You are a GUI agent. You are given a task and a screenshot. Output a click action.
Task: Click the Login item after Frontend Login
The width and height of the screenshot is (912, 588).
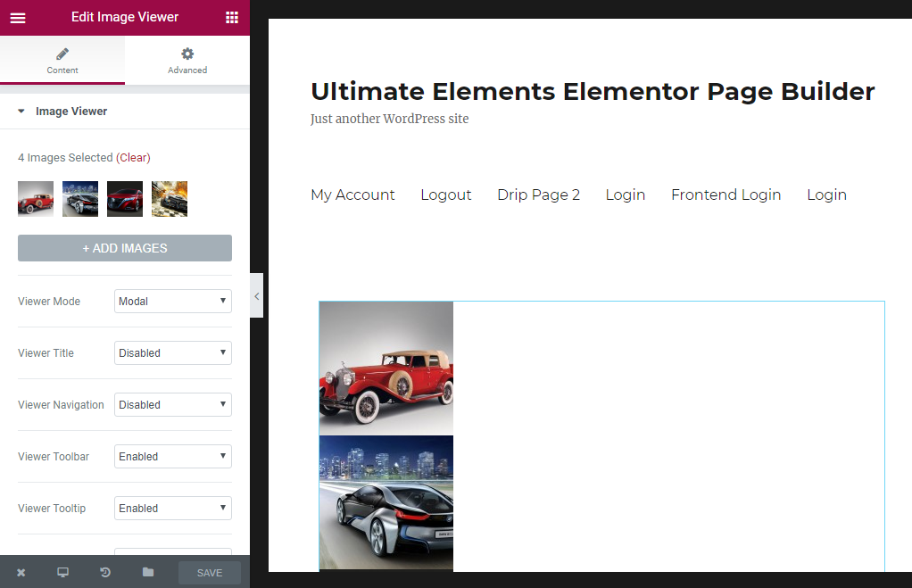(826, 195)
